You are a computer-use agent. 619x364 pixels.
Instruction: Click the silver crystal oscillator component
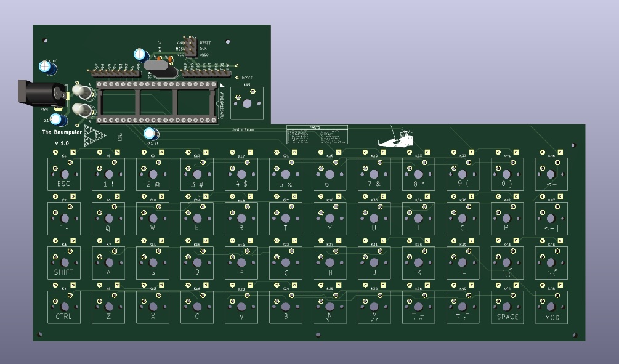(x=160, y=69)
